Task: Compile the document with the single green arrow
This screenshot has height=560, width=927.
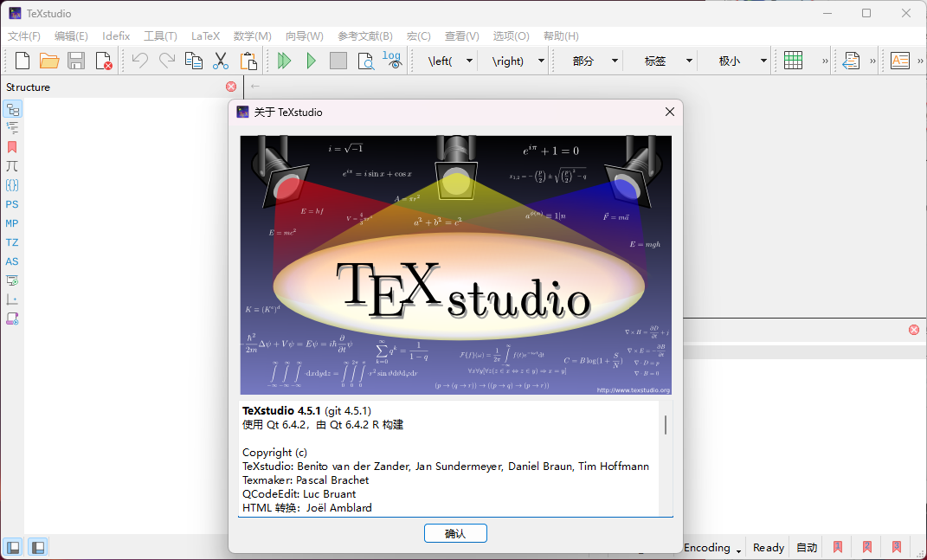Action: tap(311, 61)
